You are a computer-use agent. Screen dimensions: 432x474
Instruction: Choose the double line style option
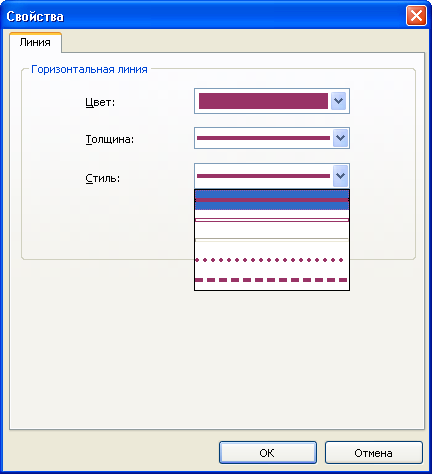pos(272,220)
